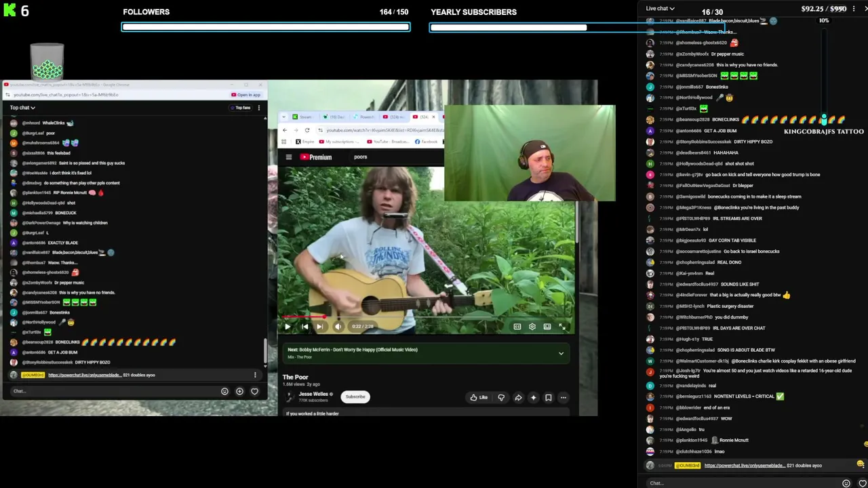Click the plus circle icon in the popout chat

click(x=239, y=391)
